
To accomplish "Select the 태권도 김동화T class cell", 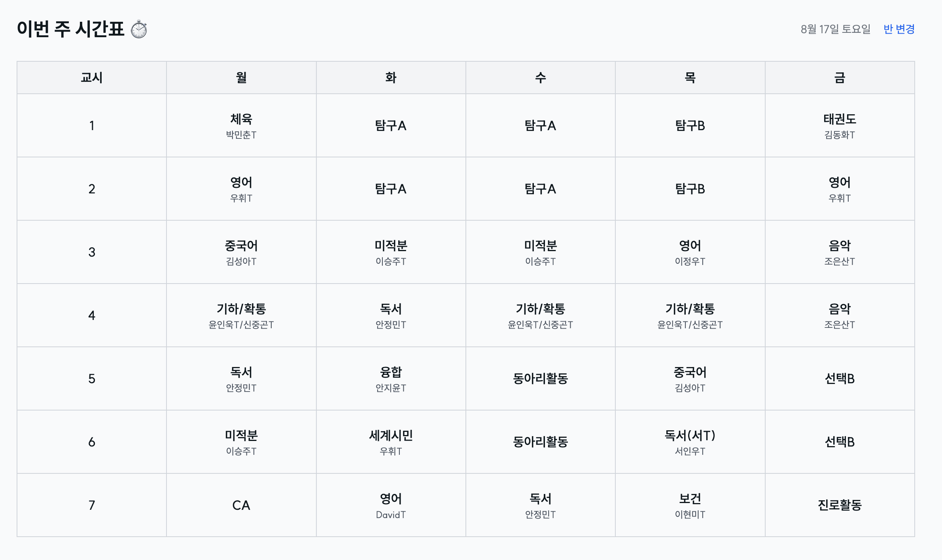I will 840,125.
